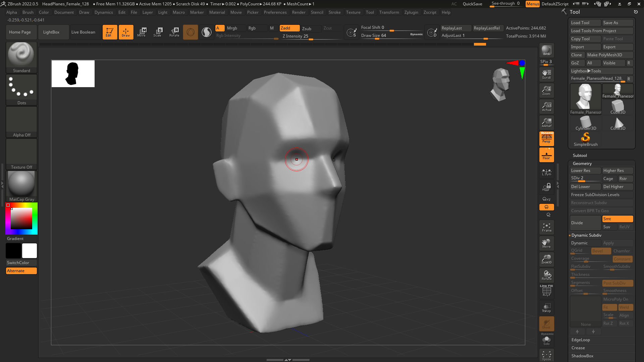Activate Edit mode button

pos(110,32)
